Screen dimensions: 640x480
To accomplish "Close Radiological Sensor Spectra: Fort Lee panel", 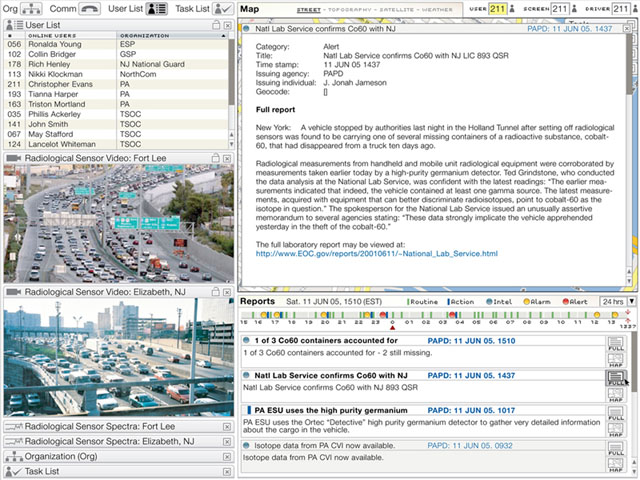I will click(227, 427).
